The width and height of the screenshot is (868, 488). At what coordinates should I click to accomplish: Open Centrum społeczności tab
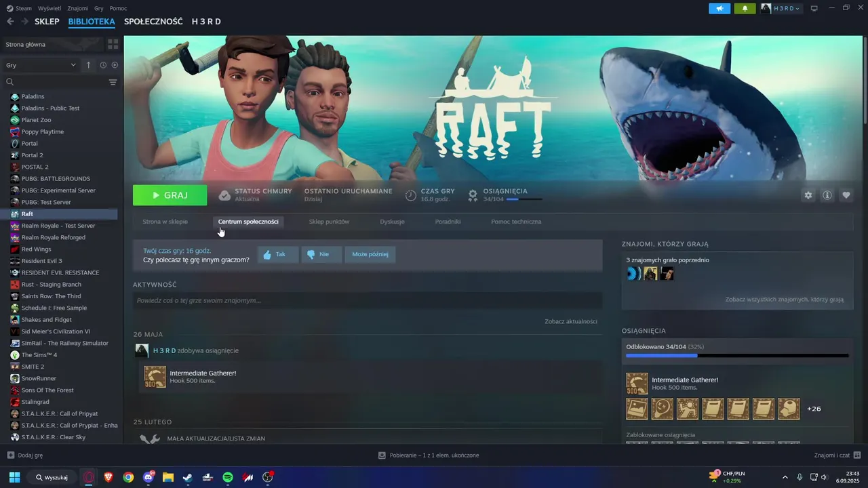(x=248, y=222)
